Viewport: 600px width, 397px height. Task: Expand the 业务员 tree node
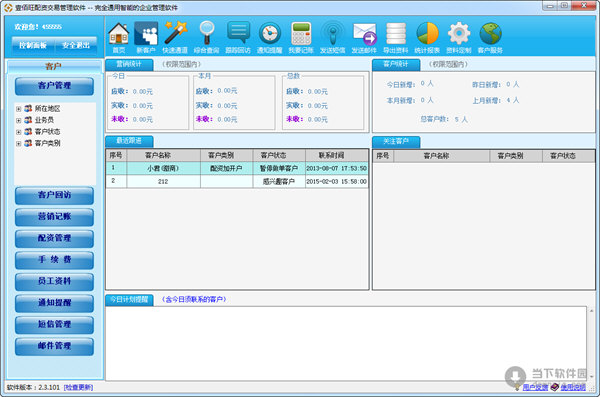click(18, 121)
